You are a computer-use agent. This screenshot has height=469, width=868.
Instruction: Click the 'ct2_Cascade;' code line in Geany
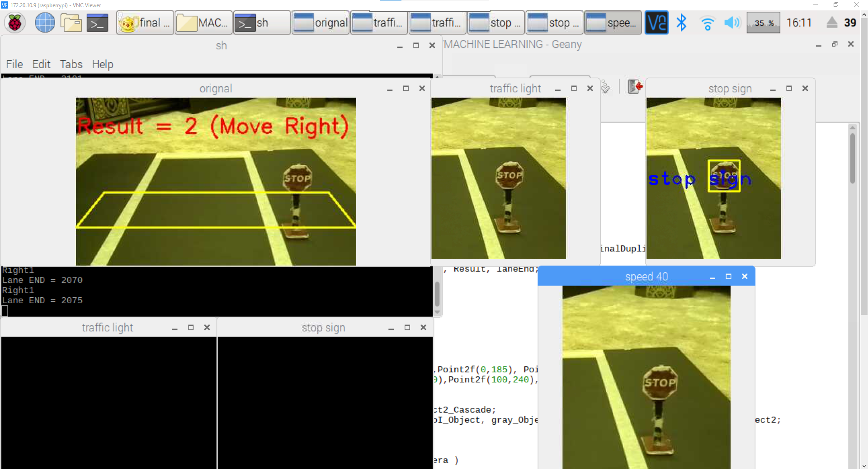pos(464,410)
